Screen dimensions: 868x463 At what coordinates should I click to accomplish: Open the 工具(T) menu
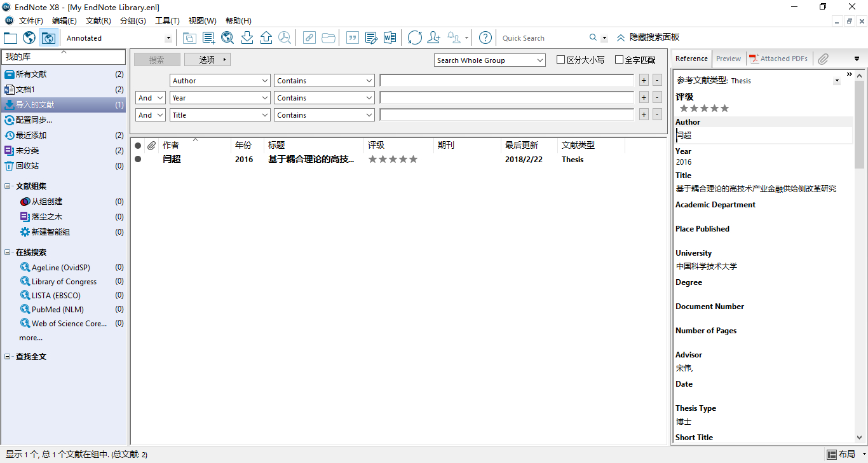167,21
